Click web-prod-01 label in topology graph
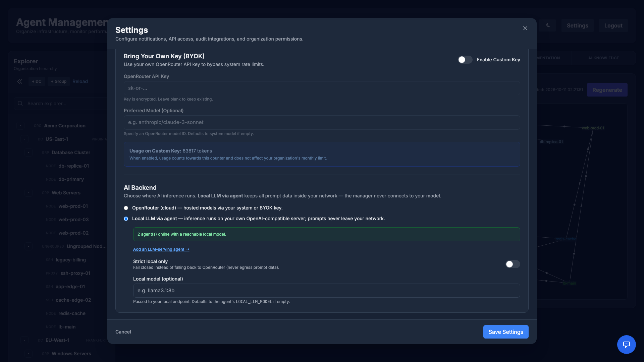Screen dimensions: 644x362 tap(593, 128)
